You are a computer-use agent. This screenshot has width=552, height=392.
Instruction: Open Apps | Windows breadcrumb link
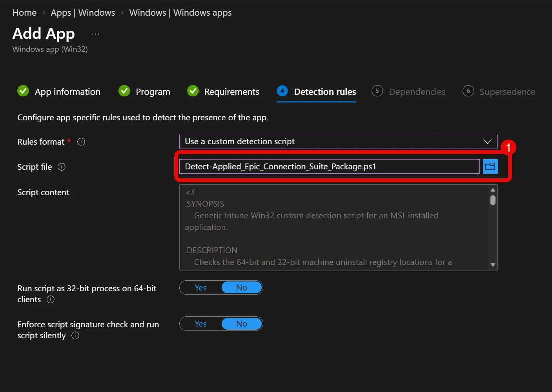83,13
